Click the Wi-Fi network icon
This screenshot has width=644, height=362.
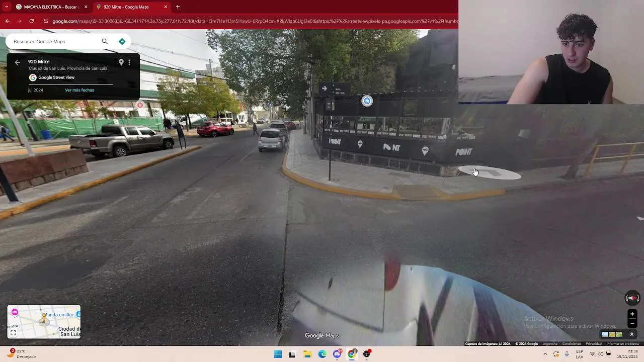592,354
